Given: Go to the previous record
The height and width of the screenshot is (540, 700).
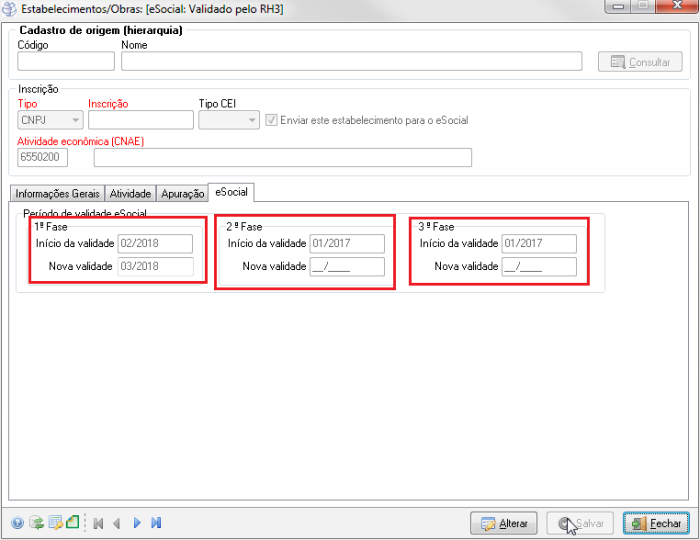Looking at the screenshot, I should (117, 522).
